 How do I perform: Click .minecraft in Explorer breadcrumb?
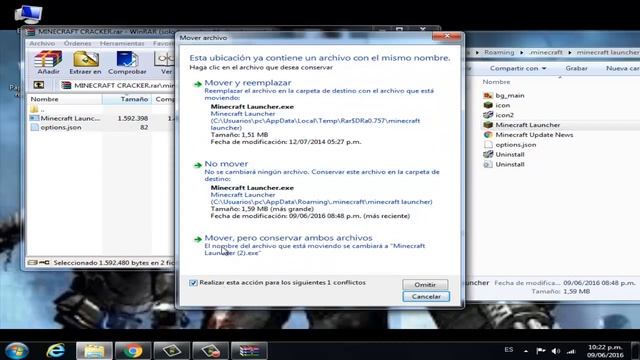pyautogui.click(x=546, y=52)
